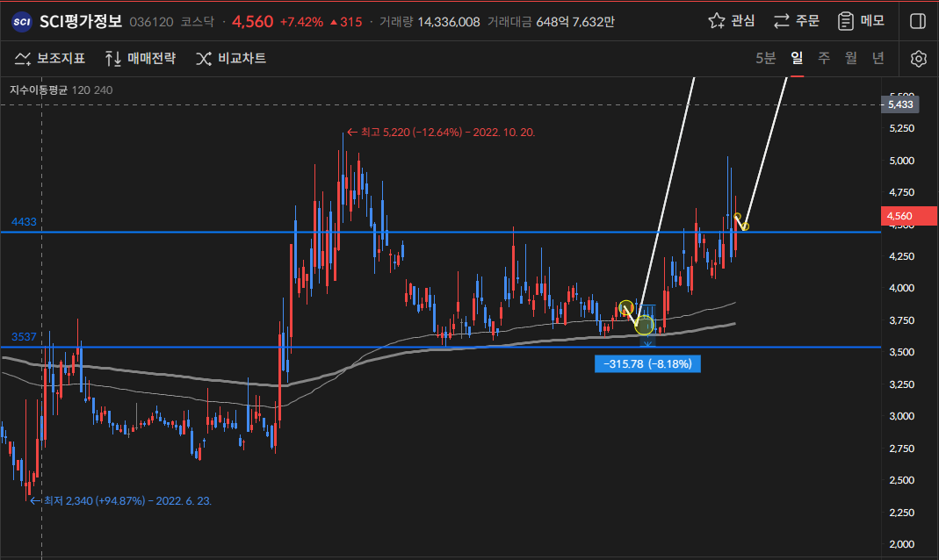Open the 메모 memo clipboard
The height and width of the screenshot is (560, 939).
coord(861,21)
